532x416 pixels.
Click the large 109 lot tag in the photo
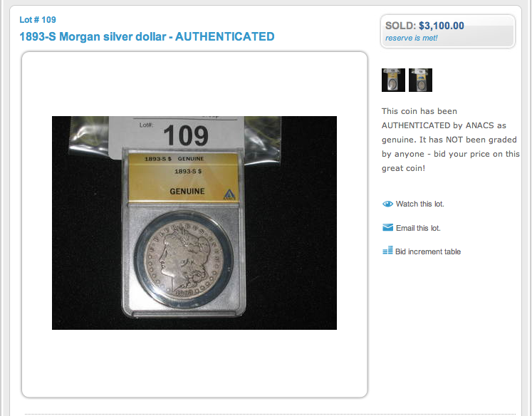click(x=186, y=135)
